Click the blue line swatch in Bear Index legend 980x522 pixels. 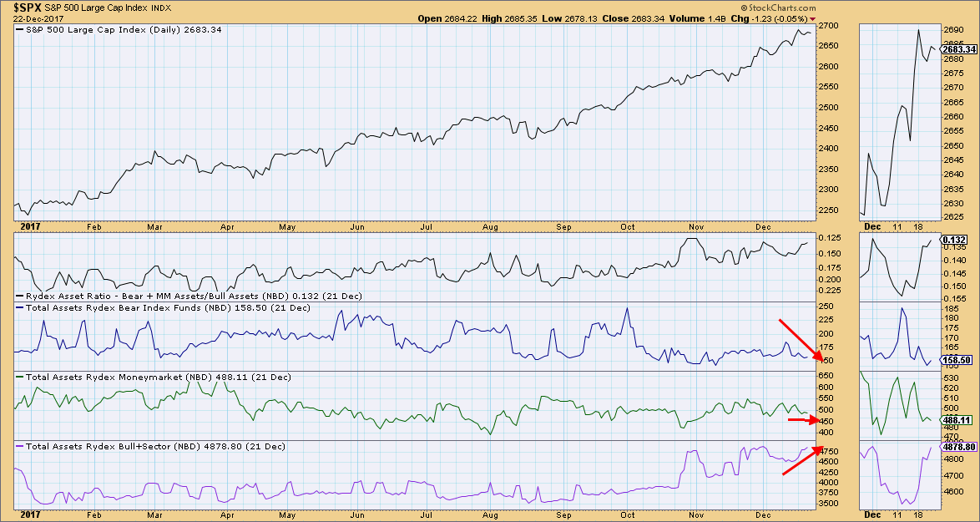point(19,307)
